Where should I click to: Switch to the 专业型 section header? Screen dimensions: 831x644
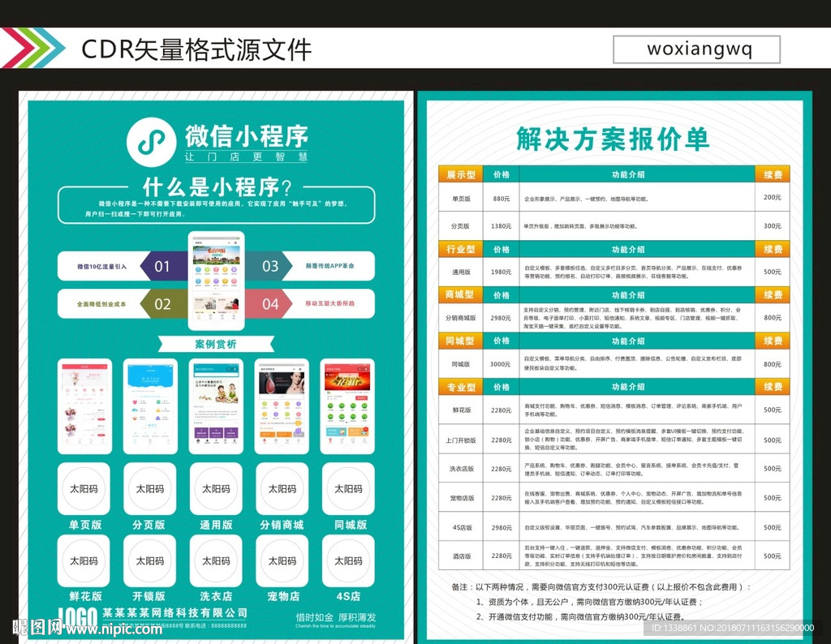[460, 388]
